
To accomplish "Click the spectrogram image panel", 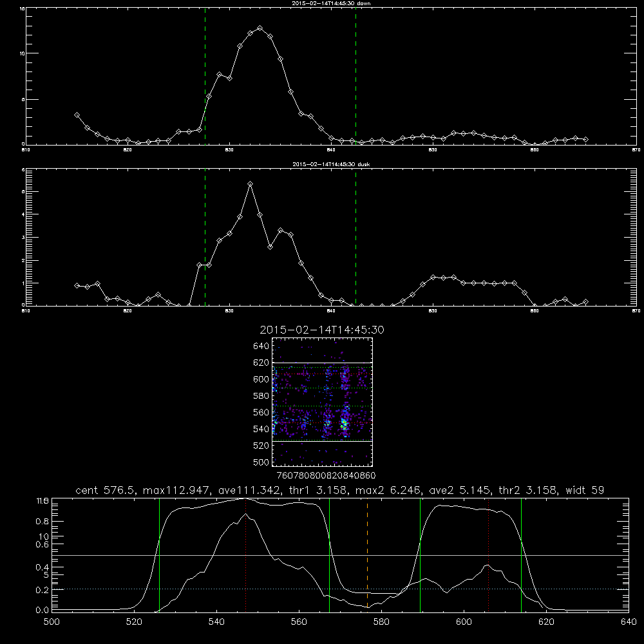I will tap(323, 402).
